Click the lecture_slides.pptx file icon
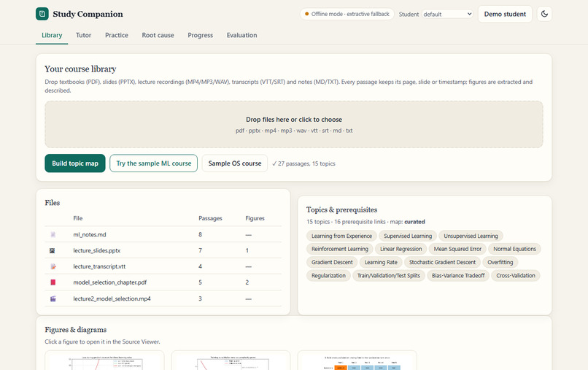Viewport: 588px width, 370px height. click(52, 250)
